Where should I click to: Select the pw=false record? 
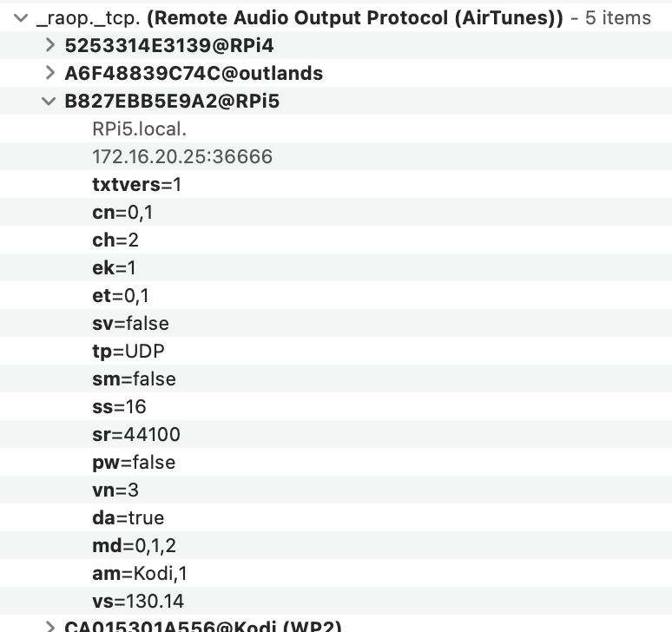point(336,462)
